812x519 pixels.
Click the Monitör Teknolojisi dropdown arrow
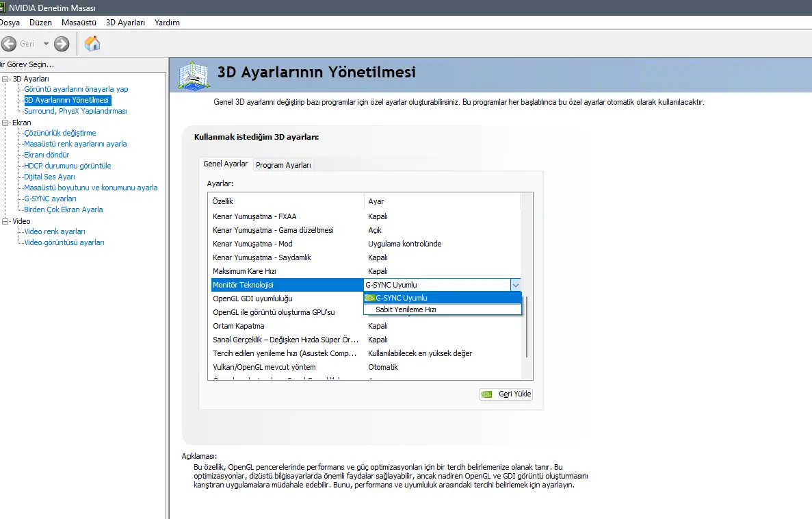tap(515, 285)
